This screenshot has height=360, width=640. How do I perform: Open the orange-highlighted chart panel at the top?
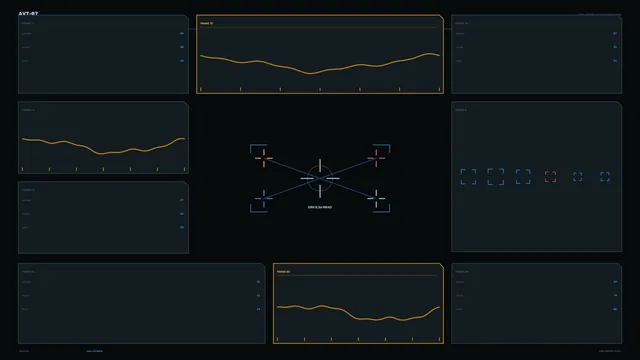pos(320,54)
